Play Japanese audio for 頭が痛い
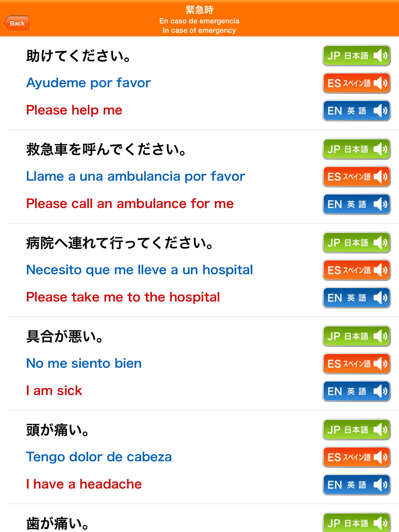 click(x=356, y=429)
